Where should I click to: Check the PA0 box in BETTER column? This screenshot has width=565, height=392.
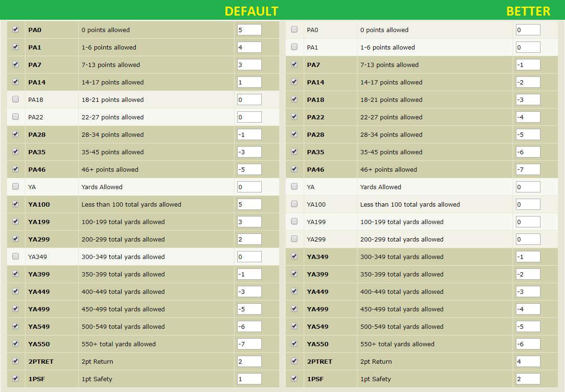point(294,29)
